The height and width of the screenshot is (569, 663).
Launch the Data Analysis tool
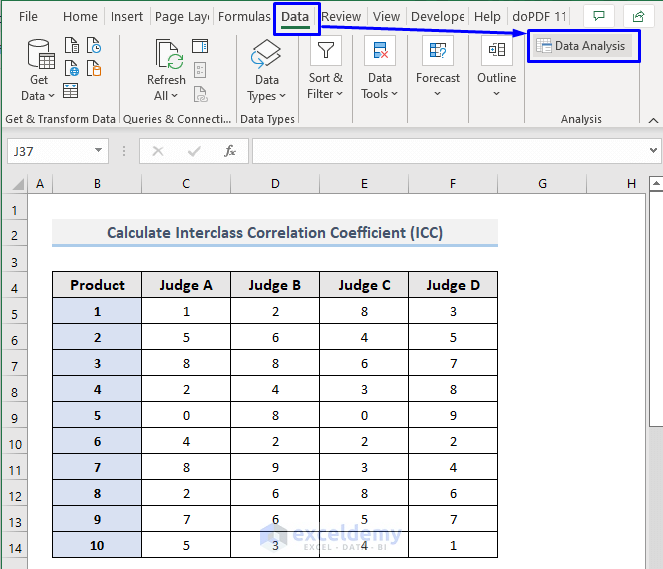point(582,46)
